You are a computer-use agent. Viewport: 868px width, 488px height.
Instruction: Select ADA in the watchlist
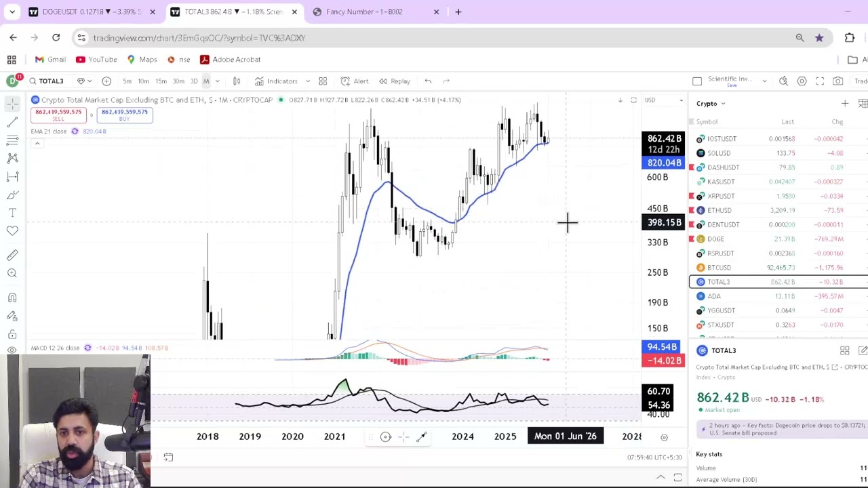pos(778,296)
